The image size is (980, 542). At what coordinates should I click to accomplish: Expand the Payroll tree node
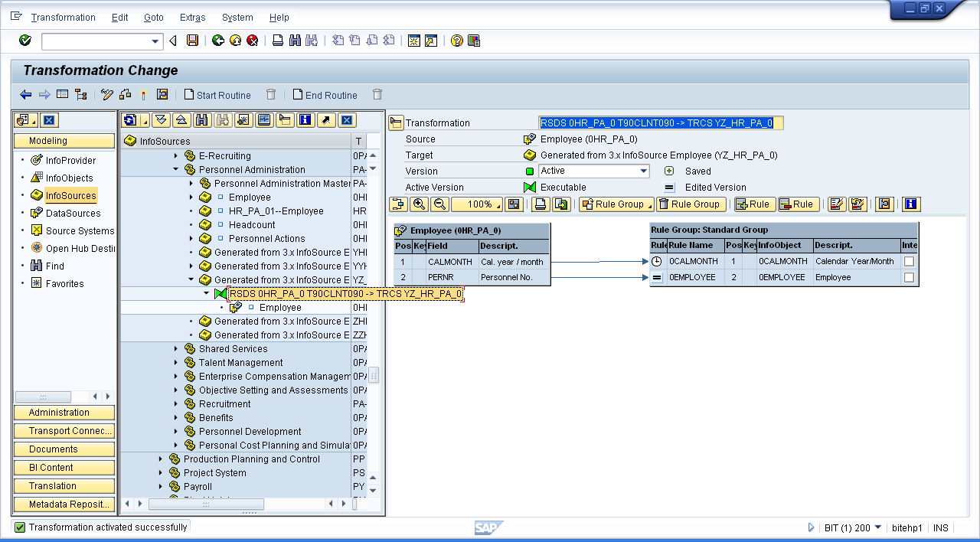161,486
